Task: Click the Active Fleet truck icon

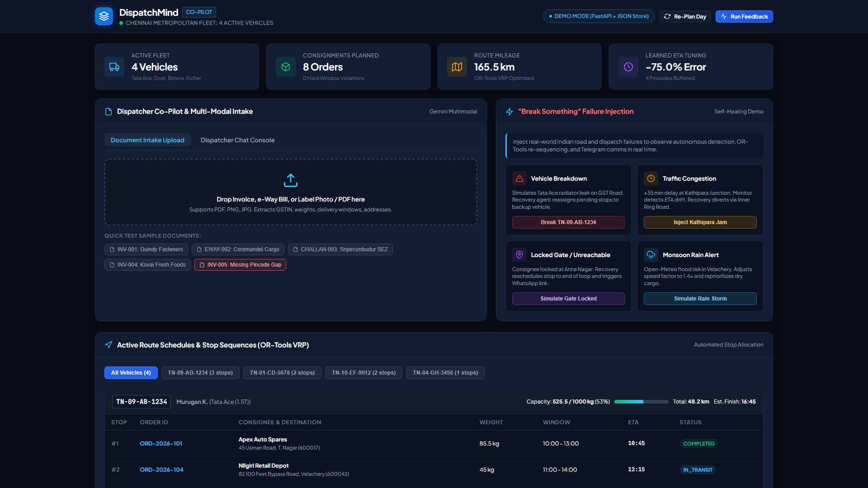Action: [114, 67]
